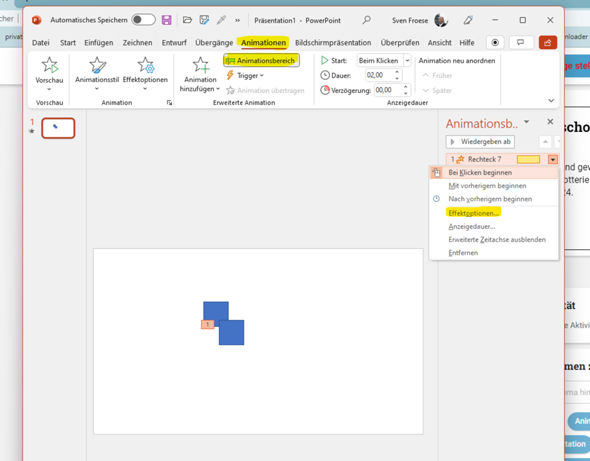The width and height of the screenshot is (590, 461).
Task: Open the Animationsbereich pane options arrow
Action: pos(526,122)
